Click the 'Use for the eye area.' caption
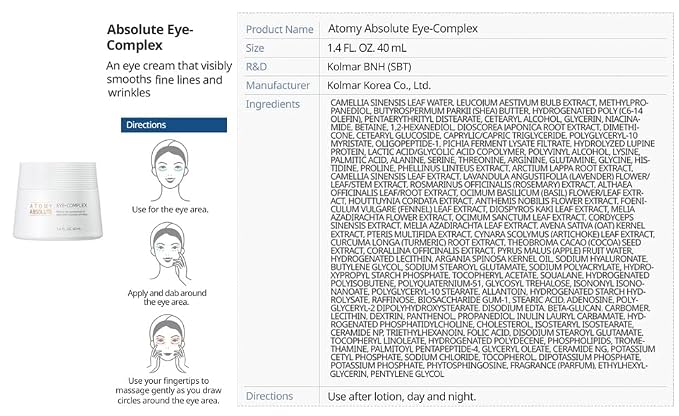Screen dimensions: 679x416 coord(170,210)
